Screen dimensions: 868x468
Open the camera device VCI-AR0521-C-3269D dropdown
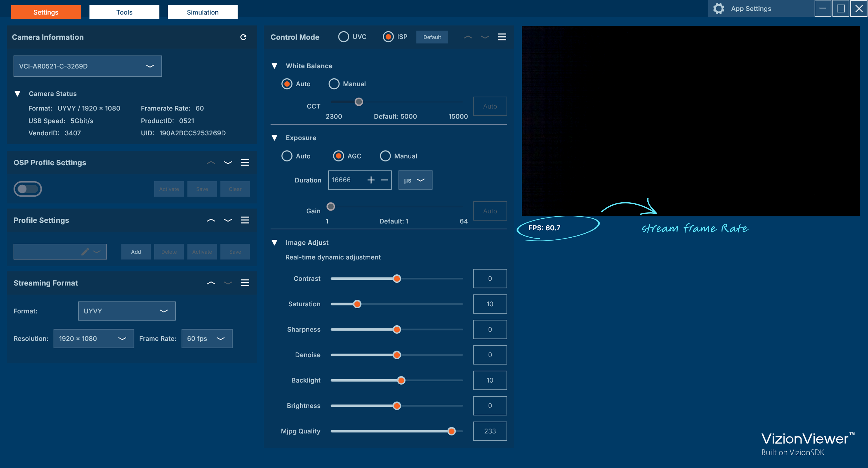coord(87,66)
